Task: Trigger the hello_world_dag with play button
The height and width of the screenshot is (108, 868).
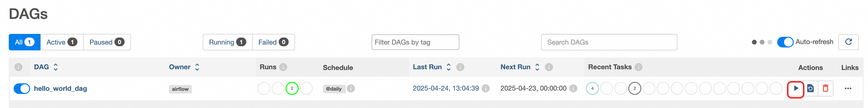Action: [x=795, y=89]
